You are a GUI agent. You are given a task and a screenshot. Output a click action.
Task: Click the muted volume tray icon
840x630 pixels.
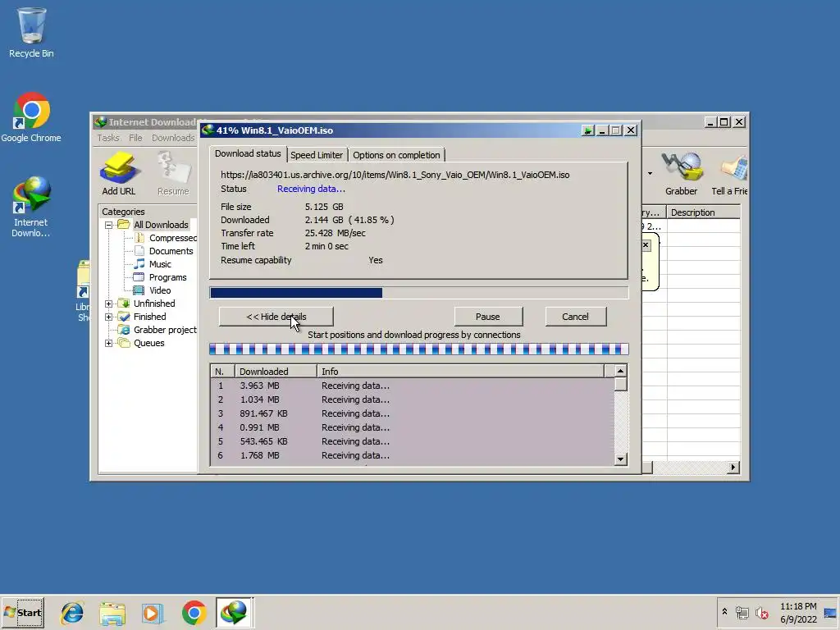point(761,612)
